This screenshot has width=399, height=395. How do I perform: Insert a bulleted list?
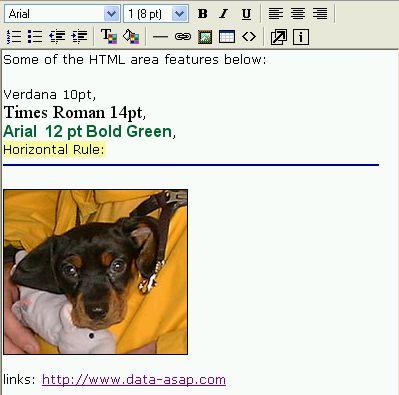coord(35,37)
